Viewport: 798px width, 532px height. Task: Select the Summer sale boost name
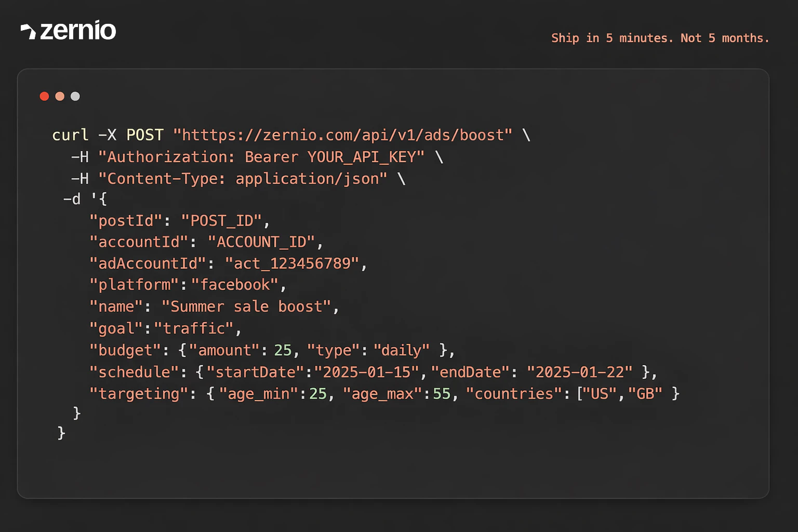248,307
